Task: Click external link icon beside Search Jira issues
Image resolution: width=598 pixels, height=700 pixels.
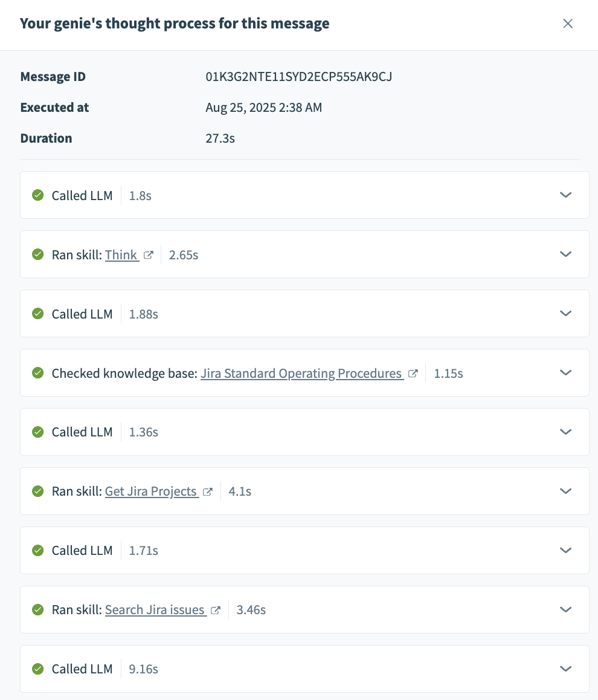Action: click(216, 611)
